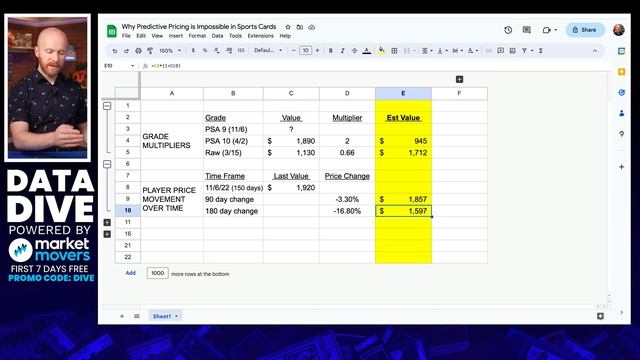Click the Name box showing E10
The image size is (640, 360).
tap(119, 65)
